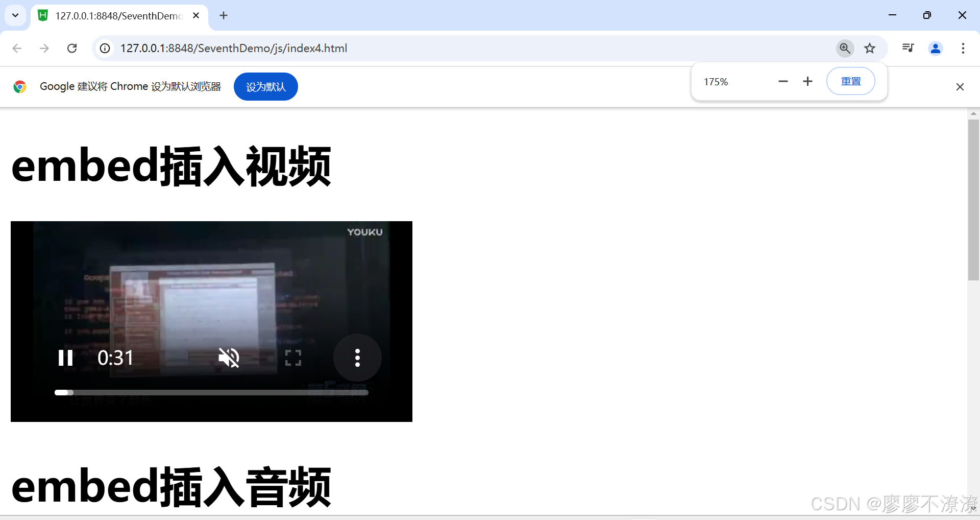Image resolution: width=980 pixels, height=520 pixels.
Task: Go back to the previous page
Action: [x=17, y=48]
